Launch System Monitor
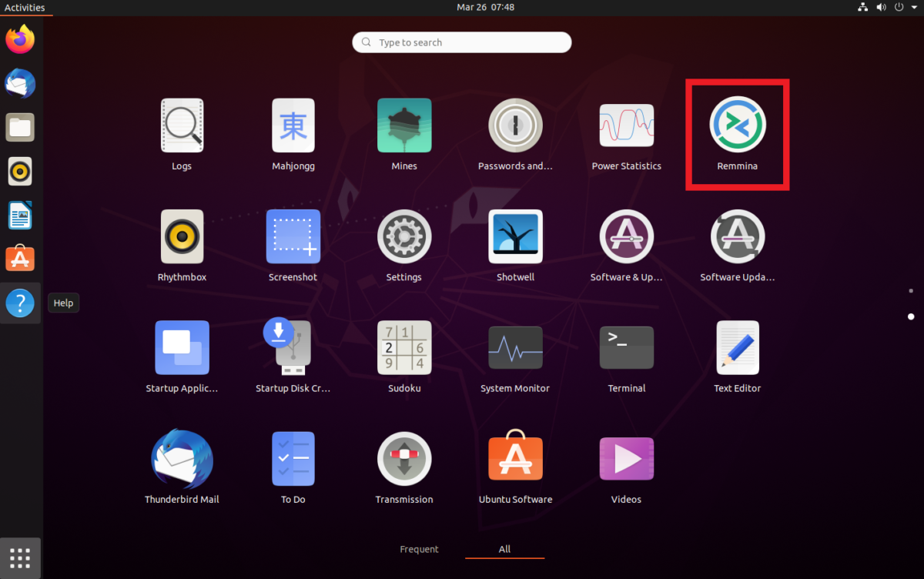Image resolution: width=924 pixels, height=579 pixels. pyautogui.click(x=515, y=347)
